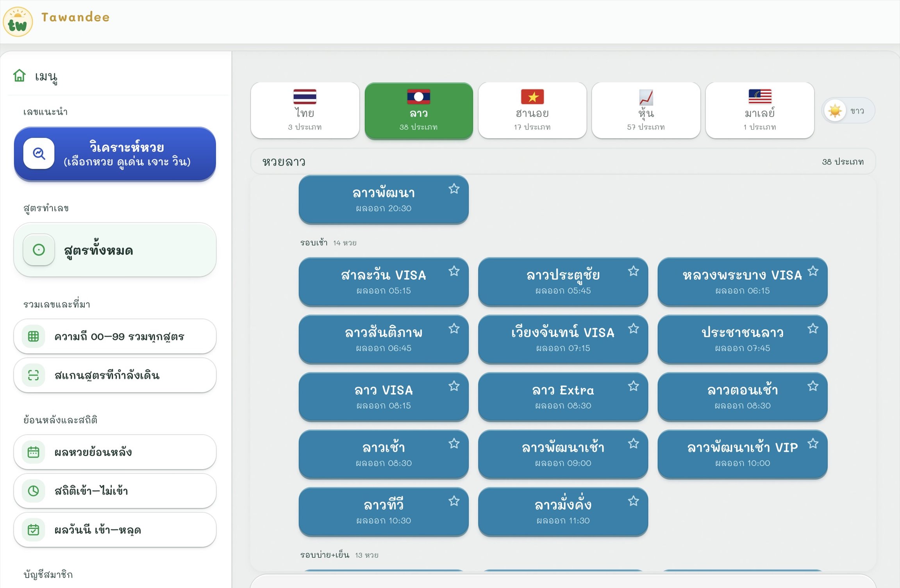This screenshot has height=588, width=900.
Task: Click the รอบเช้า 14 หวย heading
Action: tap(328, 243)
